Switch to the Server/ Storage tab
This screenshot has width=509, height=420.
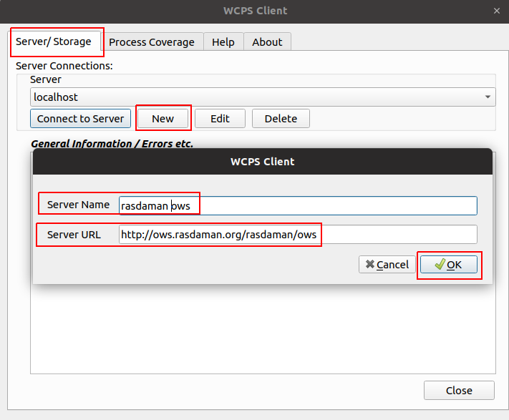[x=55, y=41]
